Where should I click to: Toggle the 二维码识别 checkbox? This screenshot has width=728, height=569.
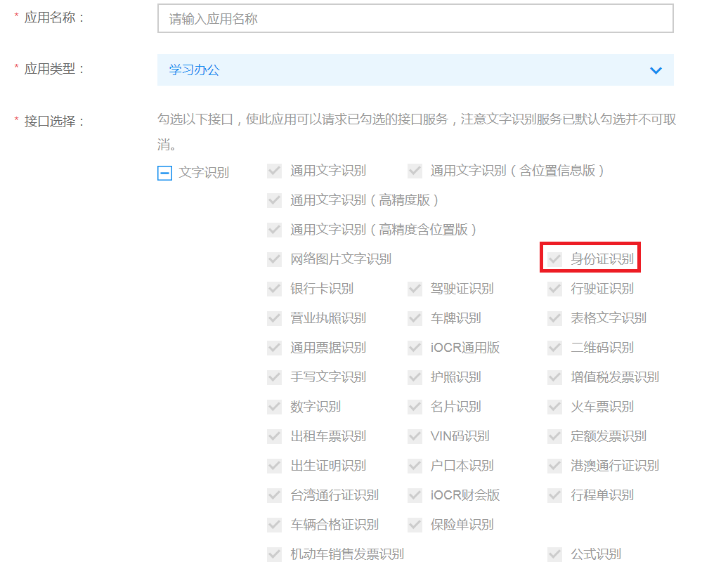coord(555,348)
